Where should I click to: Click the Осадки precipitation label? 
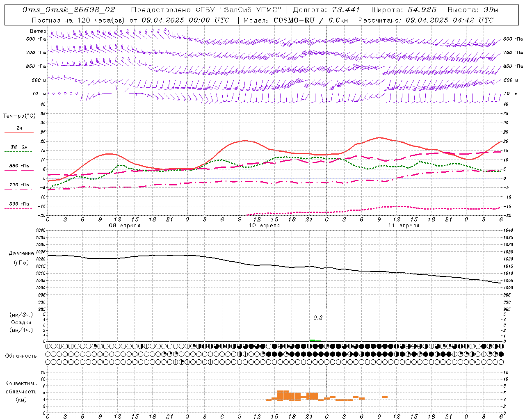point(21,322)
